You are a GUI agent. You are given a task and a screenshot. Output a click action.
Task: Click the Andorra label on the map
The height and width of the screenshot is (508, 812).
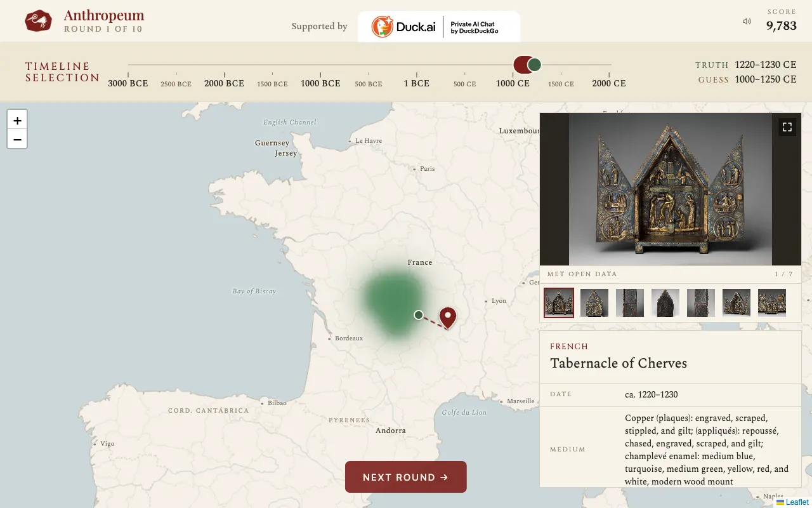click(391, 431)
